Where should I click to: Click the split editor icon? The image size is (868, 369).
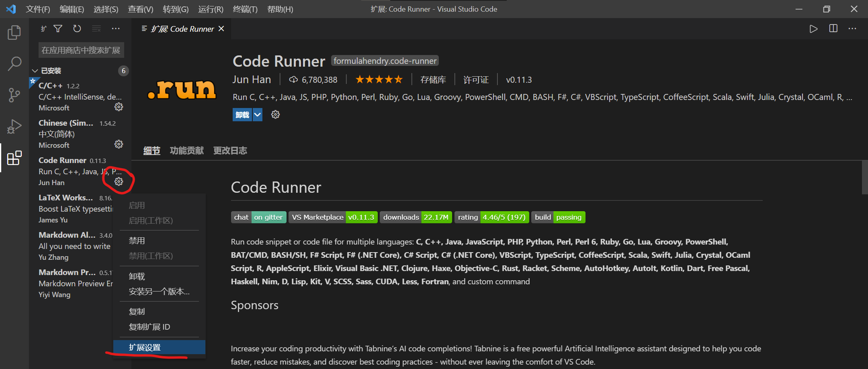point(833,29)
